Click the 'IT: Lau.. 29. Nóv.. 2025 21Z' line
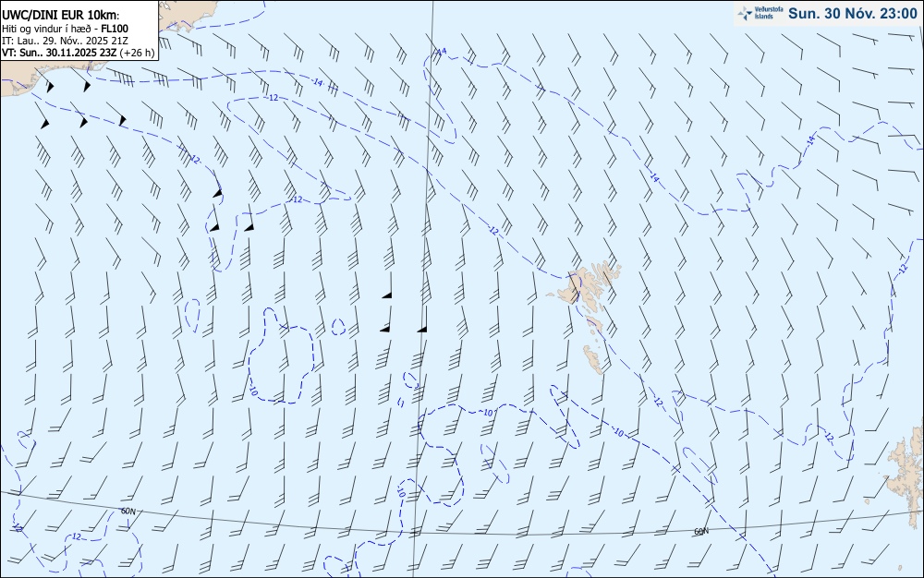 tap(65, 41)
